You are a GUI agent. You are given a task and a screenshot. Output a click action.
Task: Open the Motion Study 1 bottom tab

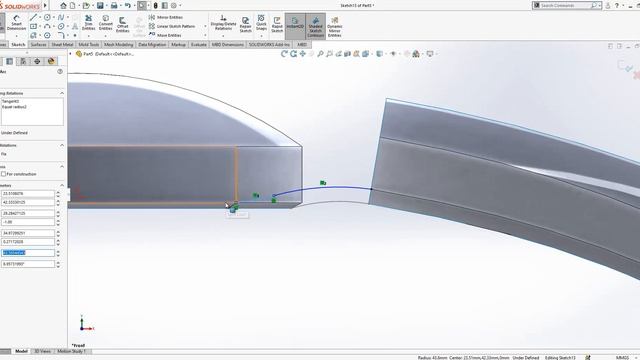tap(70, 351)
